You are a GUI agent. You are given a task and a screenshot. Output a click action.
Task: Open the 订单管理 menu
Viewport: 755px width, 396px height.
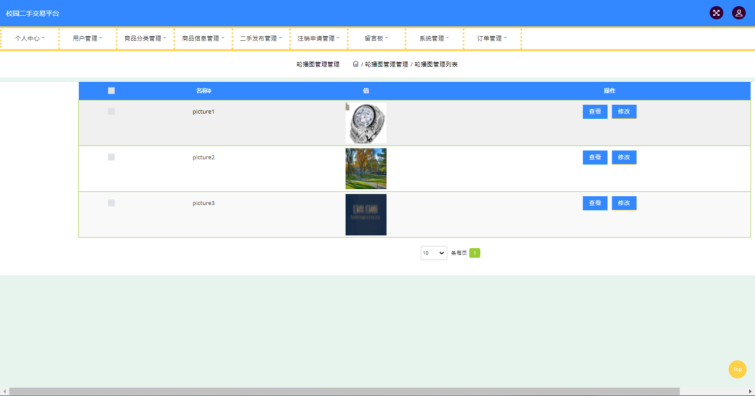pyautogui.click(x=492, y=38)
